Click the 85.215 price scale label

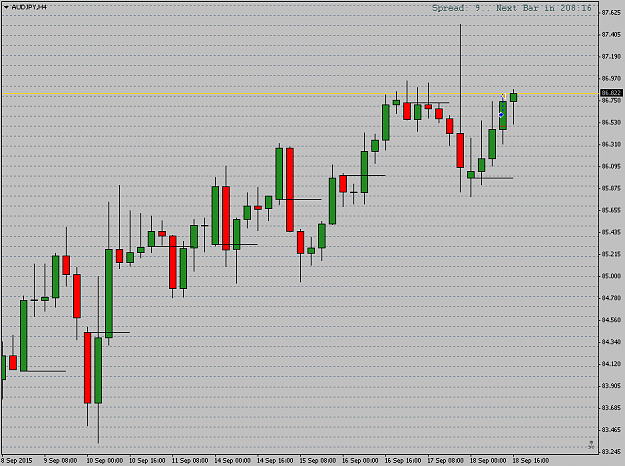(x=611, y=254)
